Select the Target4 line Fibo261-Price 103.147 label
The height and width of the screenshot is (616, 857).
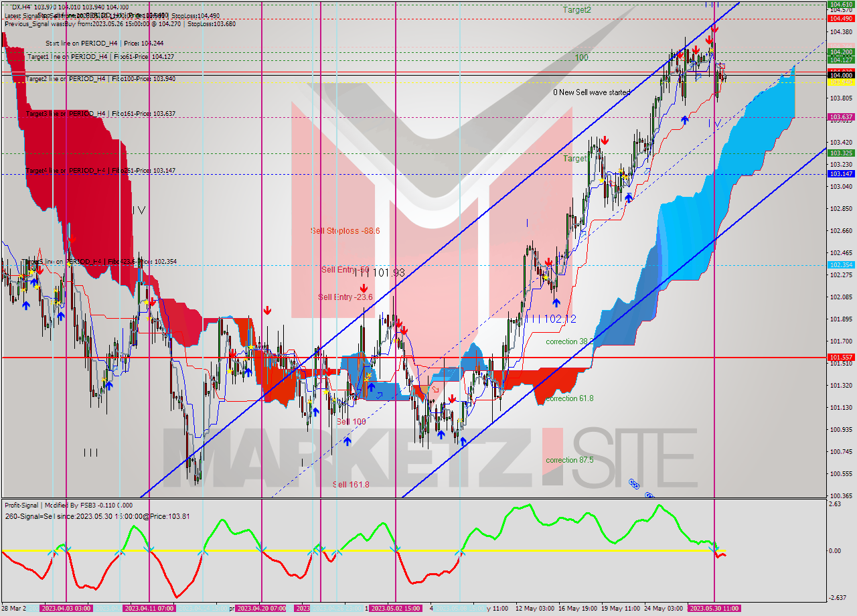pyautogui.click(x=100, y=171)
